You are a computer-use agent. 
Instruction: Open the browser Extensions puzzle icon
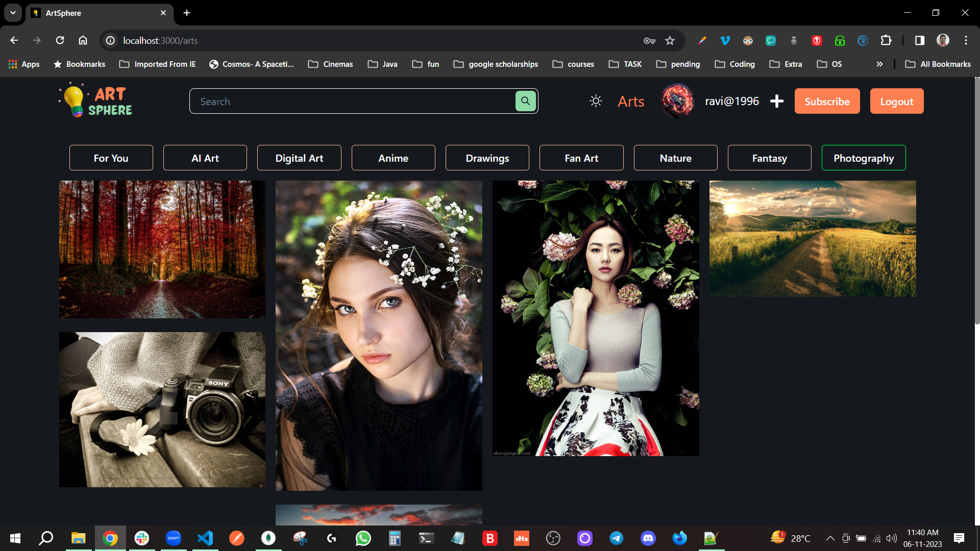click(x=886, y=41)
